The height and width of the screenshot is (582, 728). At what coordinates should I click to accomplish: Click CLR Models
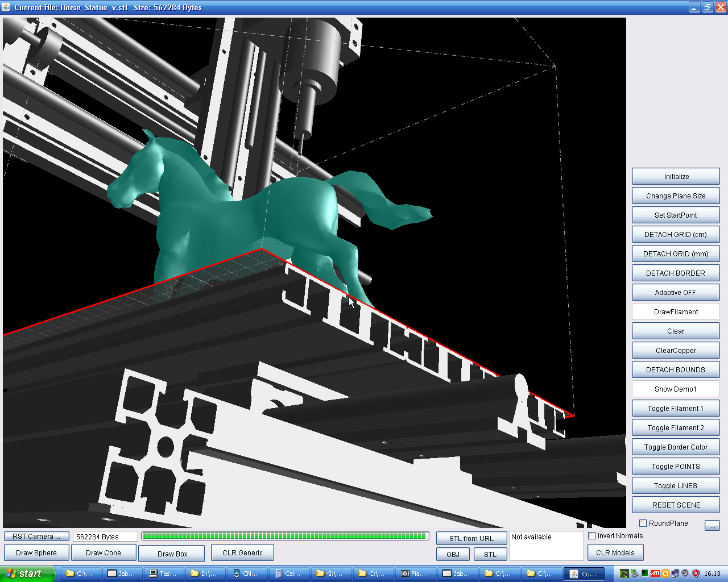[615, 553]
